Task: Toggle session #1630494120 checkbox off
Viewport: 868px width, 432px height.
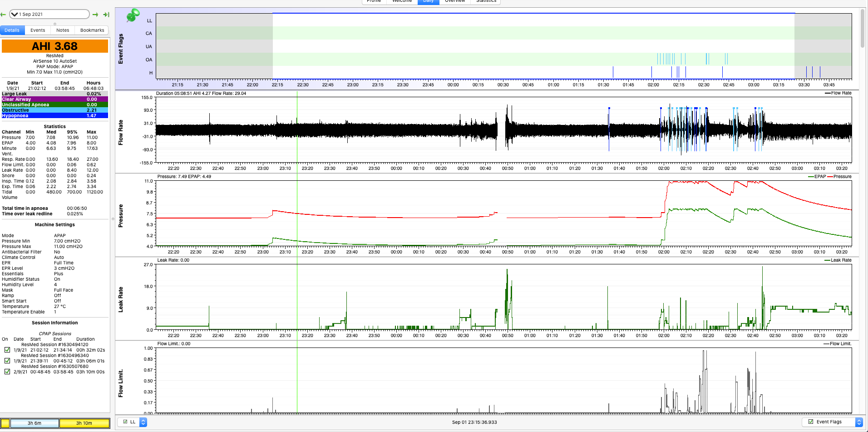Action: coord(7,350)
